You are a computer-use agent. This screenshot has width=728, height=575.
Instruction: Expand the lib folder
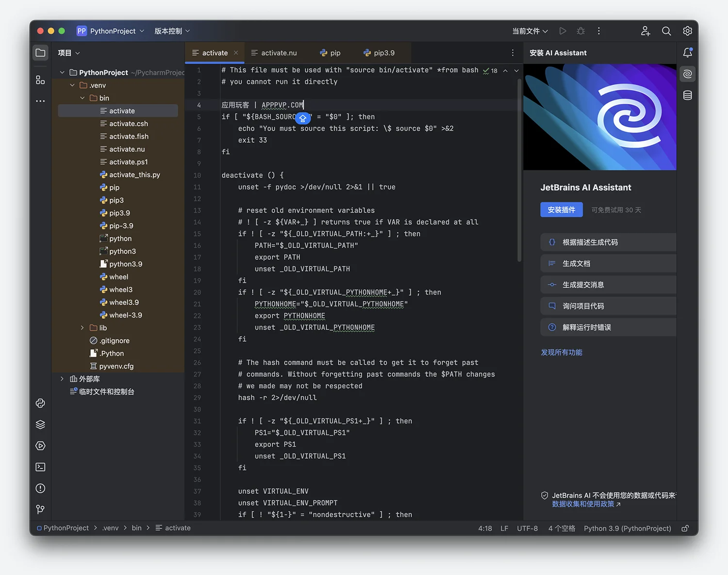[x=83, y=328]
